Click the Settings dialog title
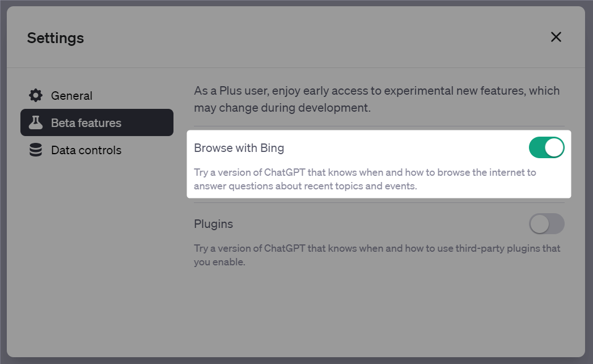The height and width of the screenshot is (364, 593). pos(55,38)
